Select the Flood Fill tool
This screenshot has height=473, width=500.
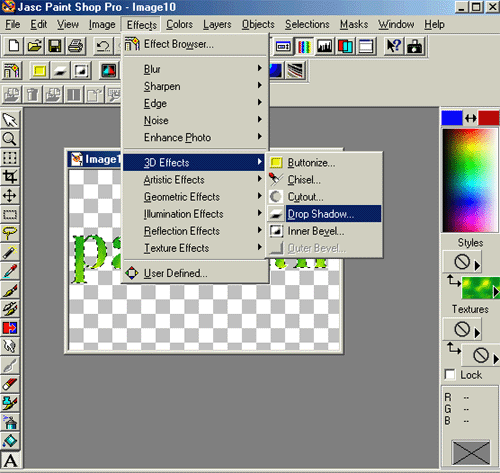[10, 441]
